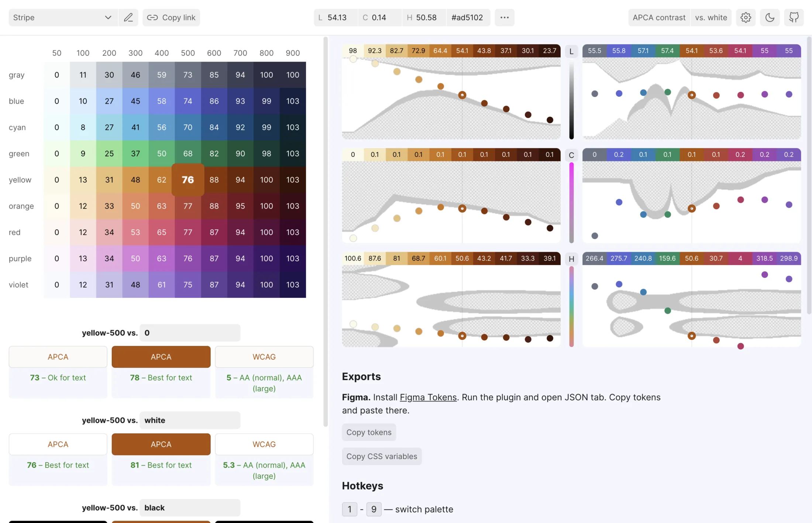Switch the APCA contrast mode toggle
The width and height of the screenshot is (812, 523).
659,17
